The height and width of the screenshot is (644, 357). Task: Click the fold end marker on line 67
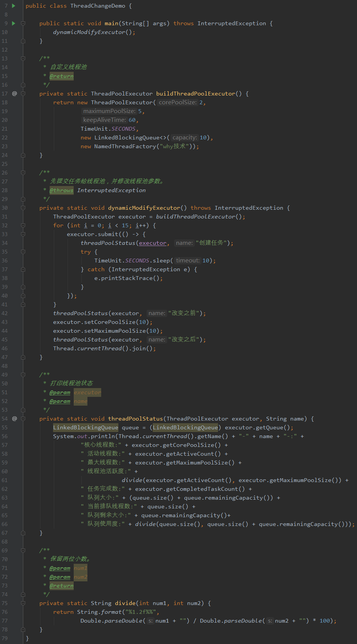[23, 533]
